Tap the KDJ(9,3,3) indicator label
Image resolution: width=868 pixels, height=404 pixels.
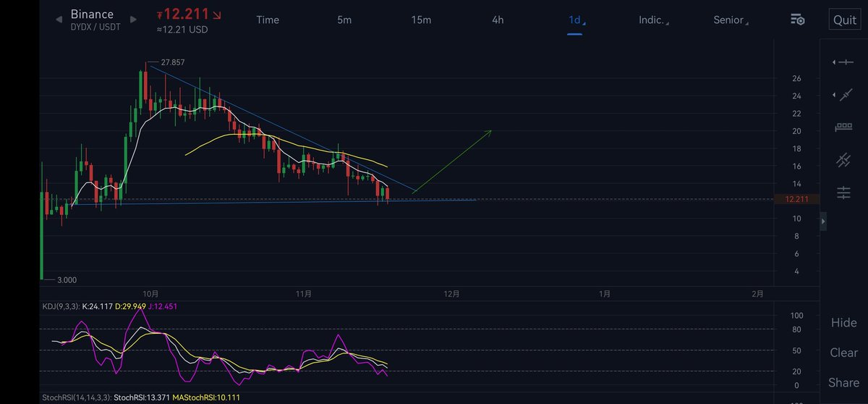click(x=63, y=306)
